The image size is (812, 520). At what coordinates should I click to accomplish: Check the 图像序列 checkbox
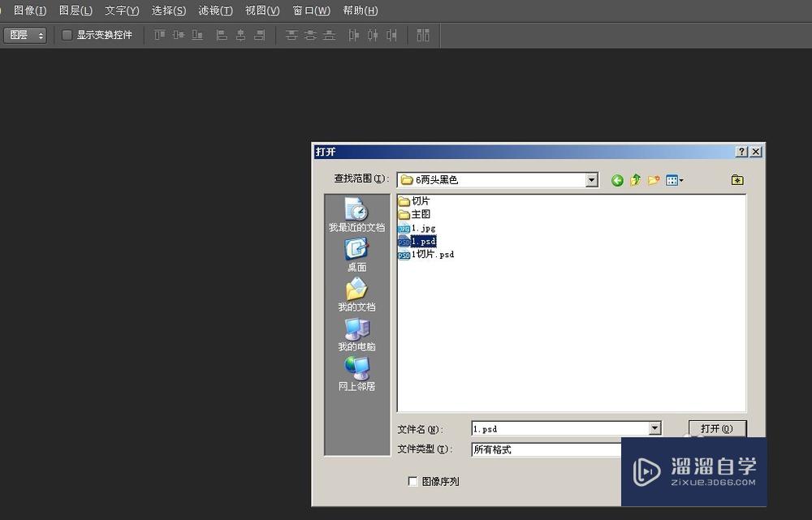[413, 480]
